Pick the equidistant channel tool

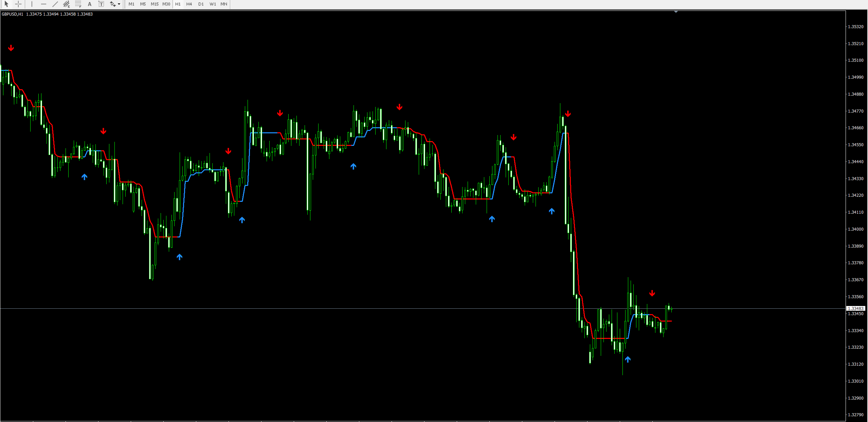[67, 4]
